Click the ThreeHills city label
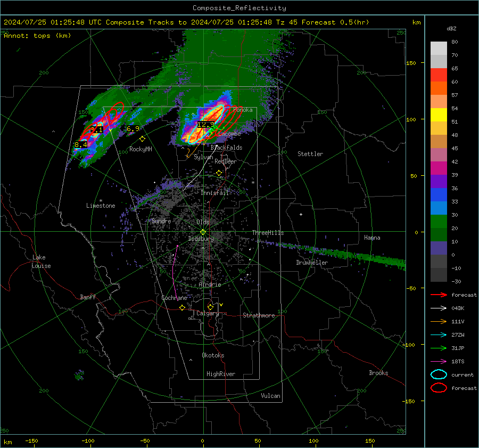The height and width of the screenshot is (448, 479). pos(268,233)
